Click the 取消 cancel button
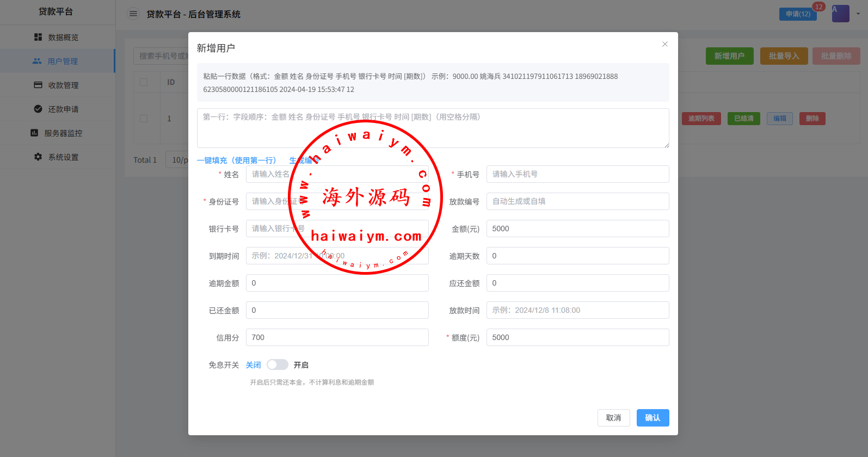This screenshot has width=868, height=457. (x=613, y=418)
